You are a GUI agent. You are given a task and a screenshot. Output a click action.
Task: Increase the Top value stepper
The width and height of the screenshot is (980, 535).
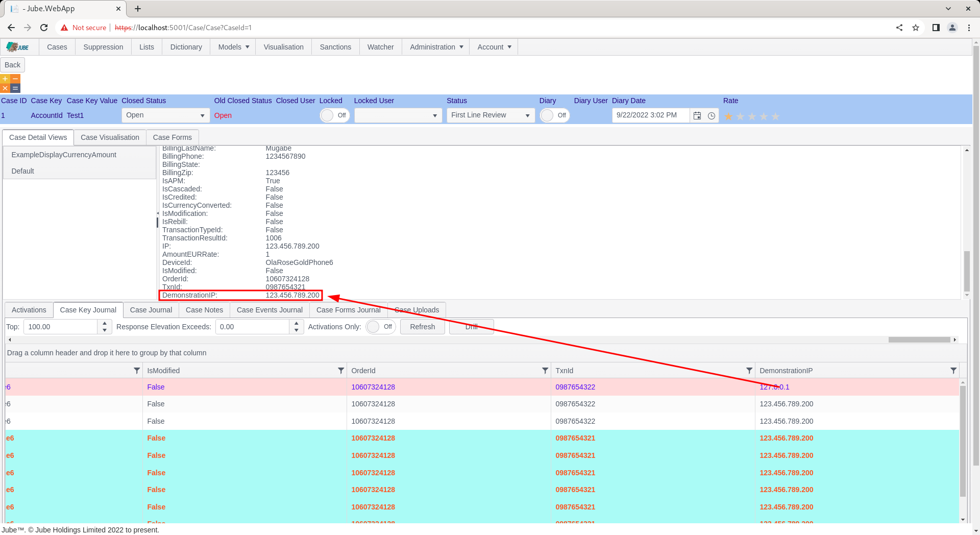(105, 323)
